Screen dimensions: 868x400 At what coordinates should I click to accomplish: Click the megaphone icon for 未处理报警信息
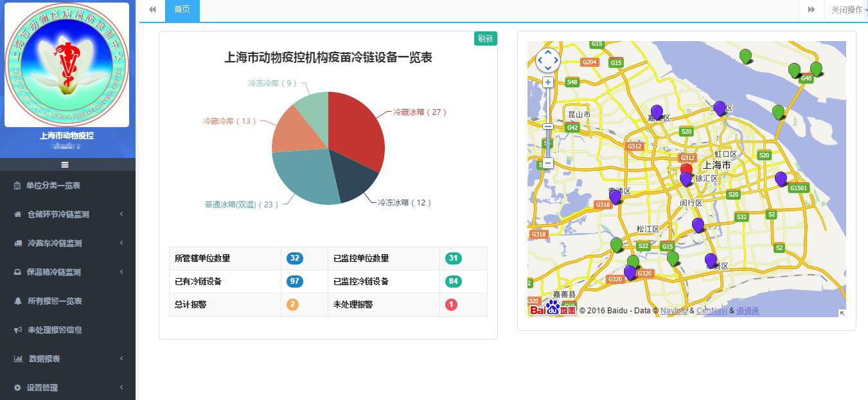coord(17,330)
